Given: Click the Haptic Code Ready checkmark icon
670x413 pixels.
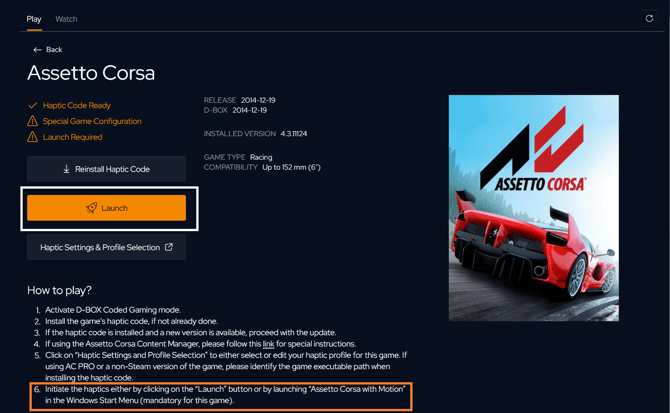Looking at the screenshot, I should coord(32,105).
